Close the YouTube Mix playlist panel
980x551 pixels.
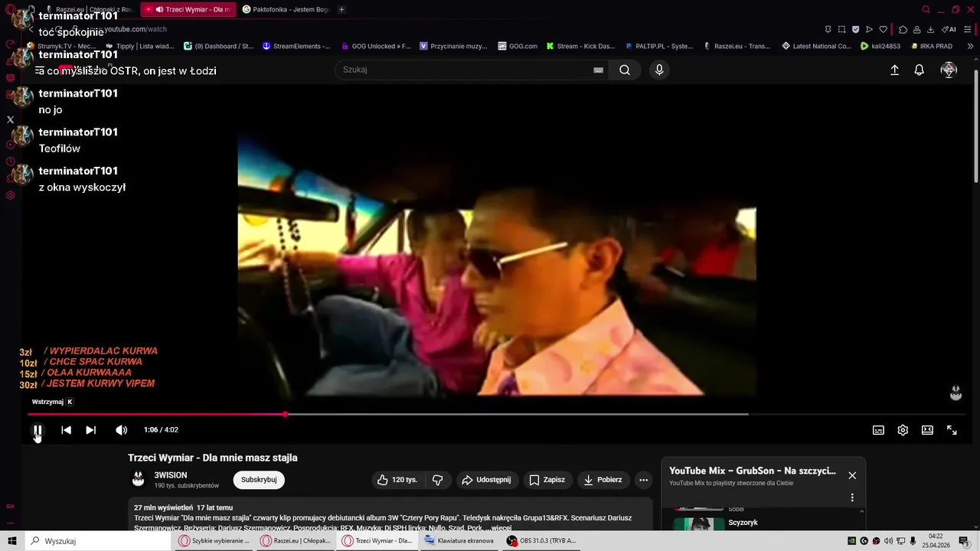pos(852,475)
